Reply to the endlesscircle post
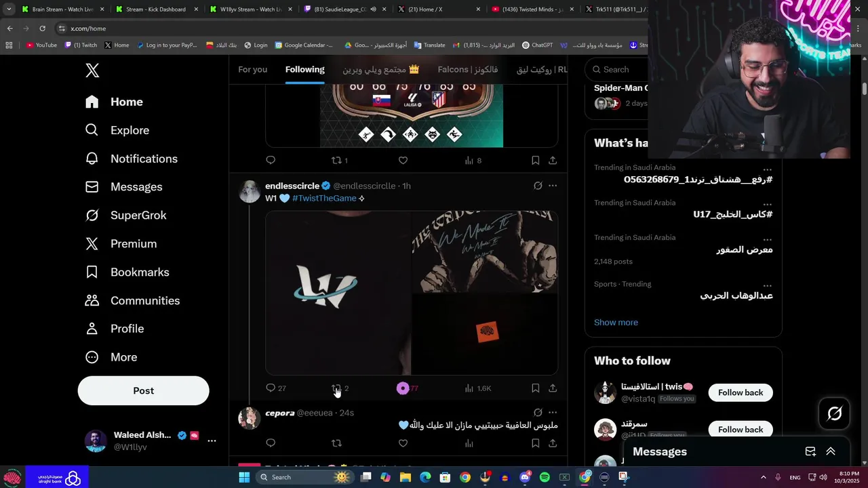 271,388
